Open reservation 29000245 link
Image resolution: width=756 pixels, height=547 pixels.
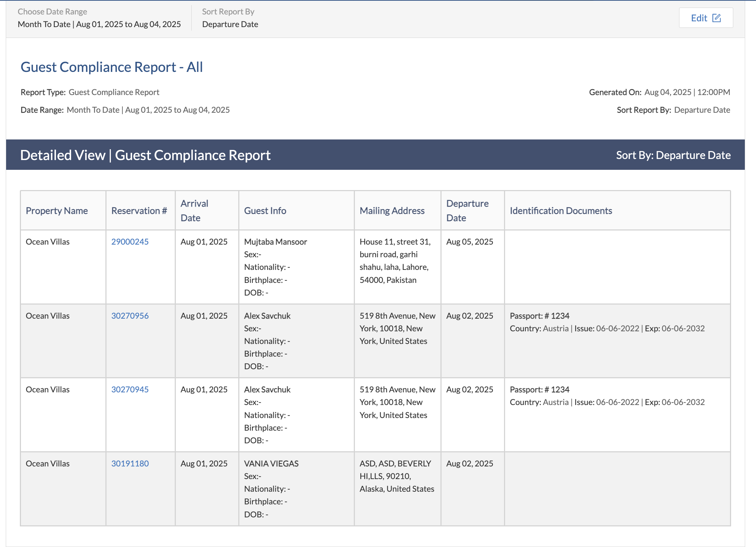pyautogui.click(x=130, y=242)
